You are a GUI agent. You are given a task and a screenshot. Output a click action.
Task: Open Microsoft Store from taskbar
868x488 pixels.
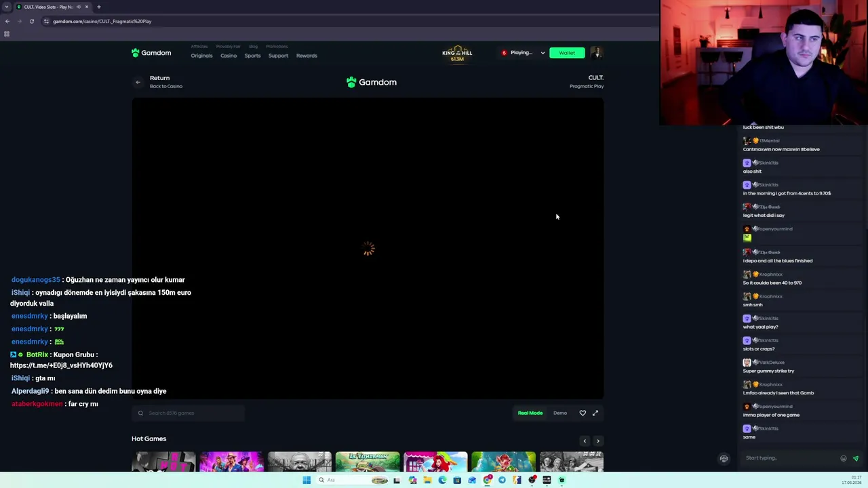pos(457,480)
